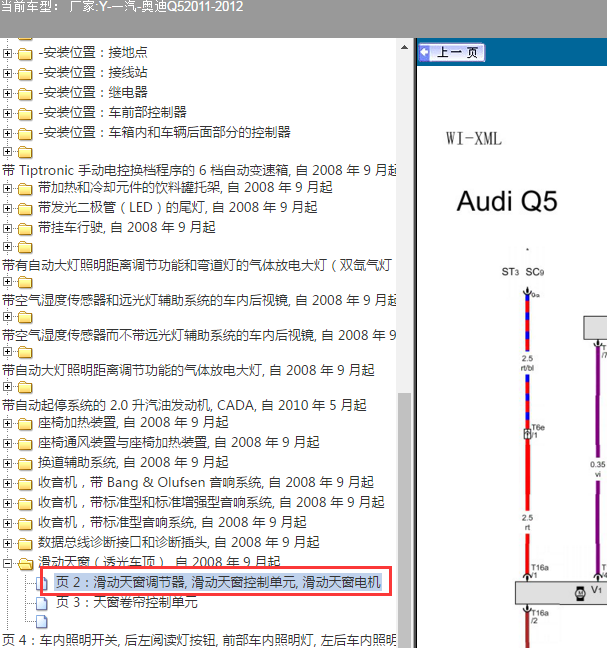This screenshot has height=648, width=607.
Task: Expand the 安装位置：接线站 folder
Action: tap(7, 73)
